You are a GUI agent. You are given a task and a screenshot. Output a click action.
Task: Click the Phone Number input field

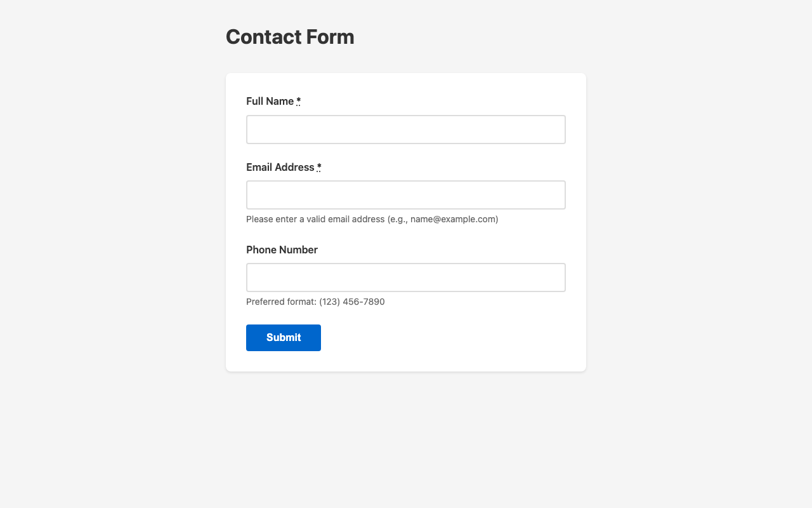click(405, 277)
